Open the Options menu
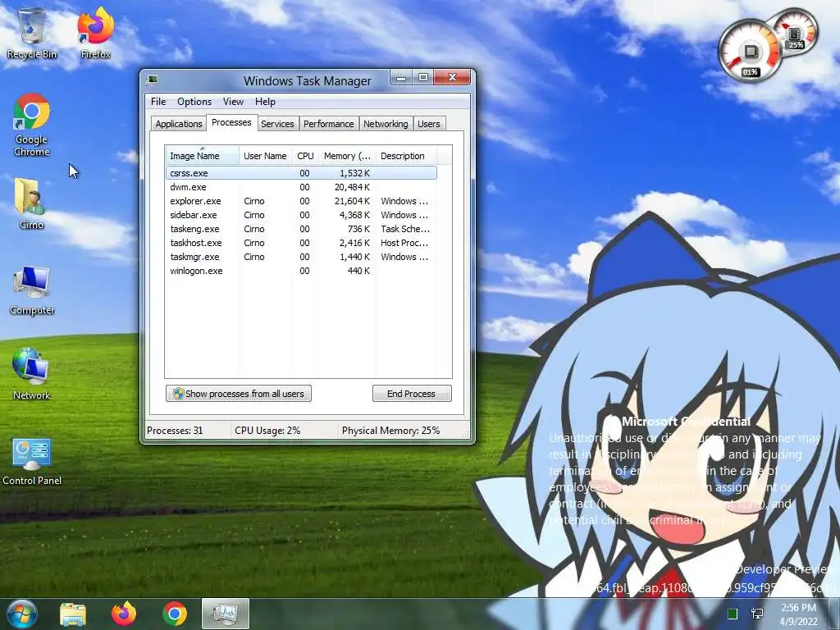 click(x=194, y=101)
